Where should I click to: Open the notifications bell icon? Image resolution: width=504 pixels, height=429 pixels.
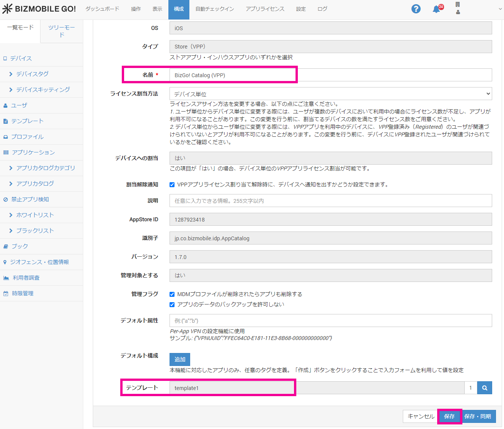pyautogui.click(x=436, y=9)
